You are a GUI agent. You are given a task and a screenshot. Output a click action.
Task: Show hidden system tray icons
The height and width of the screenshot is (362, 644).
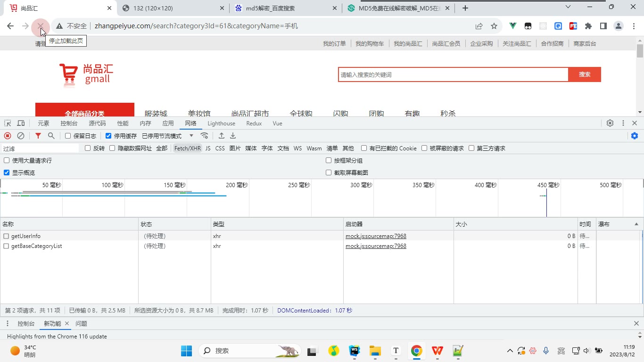[510, 351]
